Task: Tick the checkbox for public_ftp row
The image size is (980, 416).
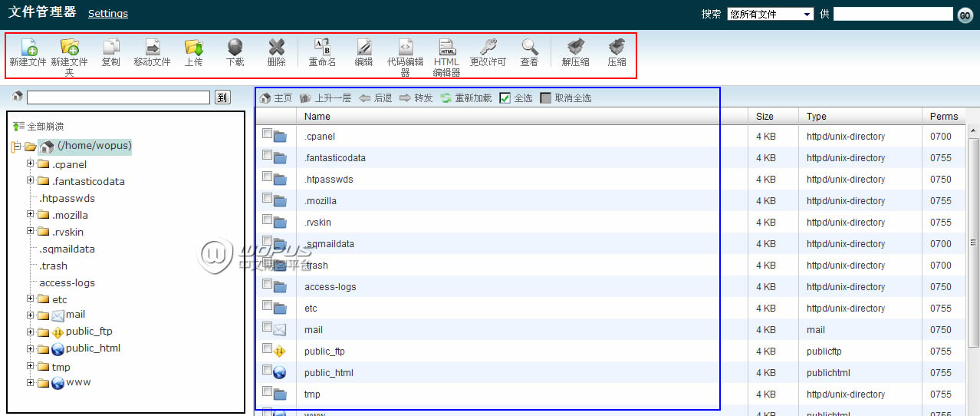Action: 267,348
